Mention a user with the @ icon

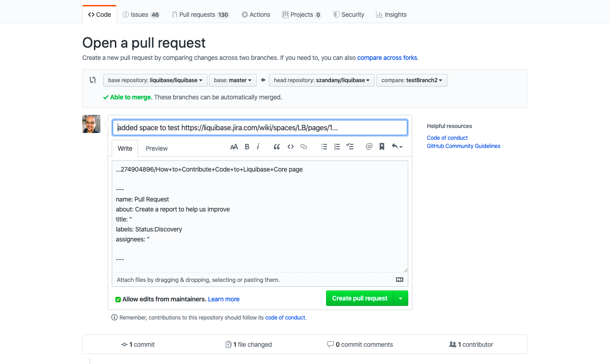point(369,146)
